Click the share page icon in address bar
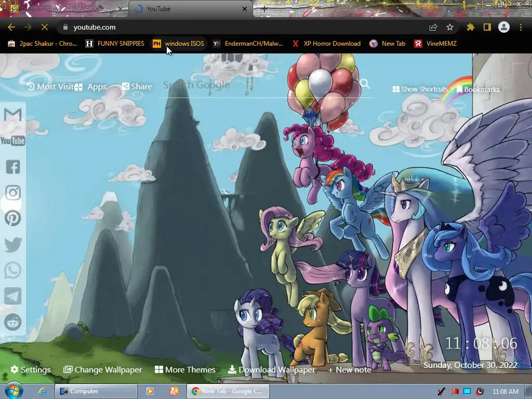 click(x=433, y=27)
